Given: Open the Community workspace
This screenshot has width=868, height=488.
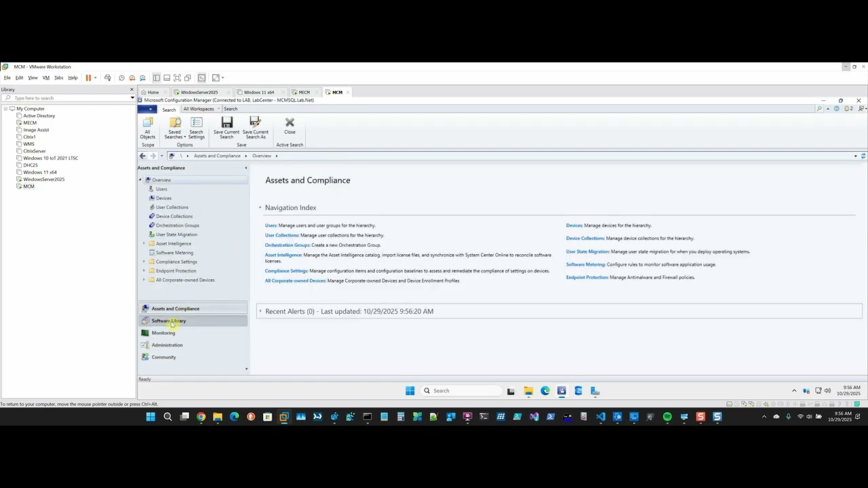Looking at the screenshot, I should coord(193,357).
